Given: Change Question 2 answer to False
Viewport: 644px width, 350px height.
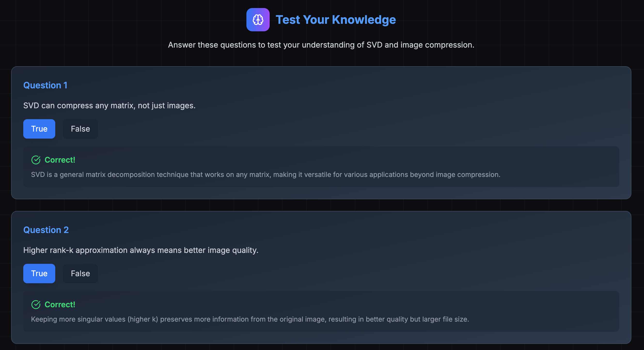Looking at the screenshot, I should click(x=80, y=273).
